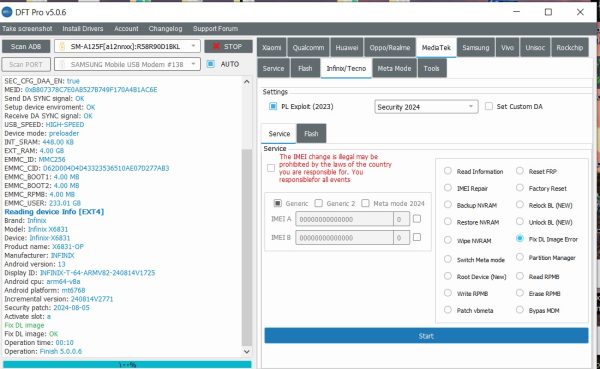The width and height of the screenshot is (600, 369).
Task: Tick the checkbox next to IMEI A
Action: [x=417, y=219]
